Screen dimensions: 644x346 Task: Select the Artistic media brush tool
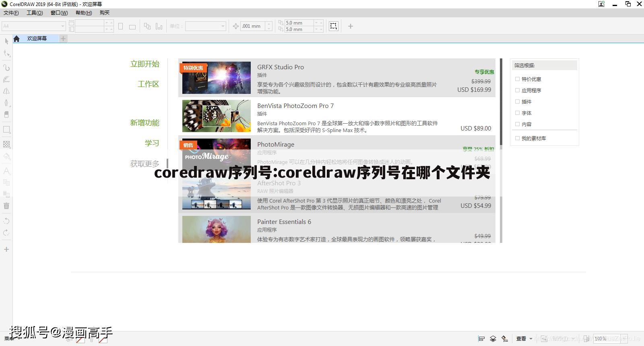tap(6, 79)
